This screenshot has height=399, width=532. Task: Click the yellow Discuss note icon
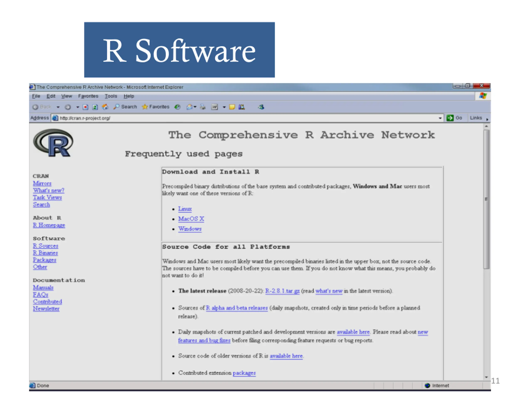tap(232, 107)
